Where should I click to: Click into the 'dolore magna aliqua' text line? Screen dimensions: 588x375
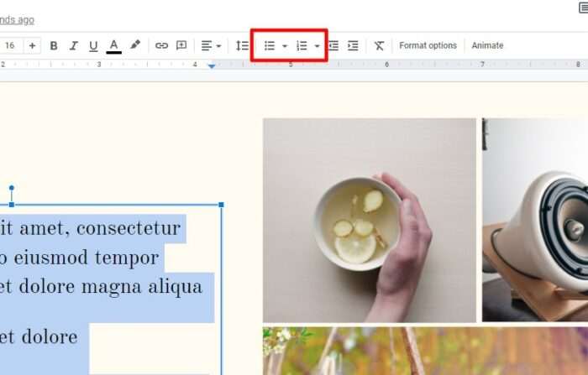point(110,287)
